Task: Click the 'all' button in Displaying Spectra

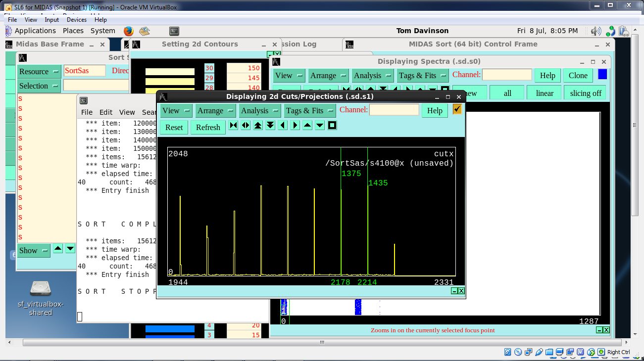Action: pyautogui.click(x=507, y=93)
